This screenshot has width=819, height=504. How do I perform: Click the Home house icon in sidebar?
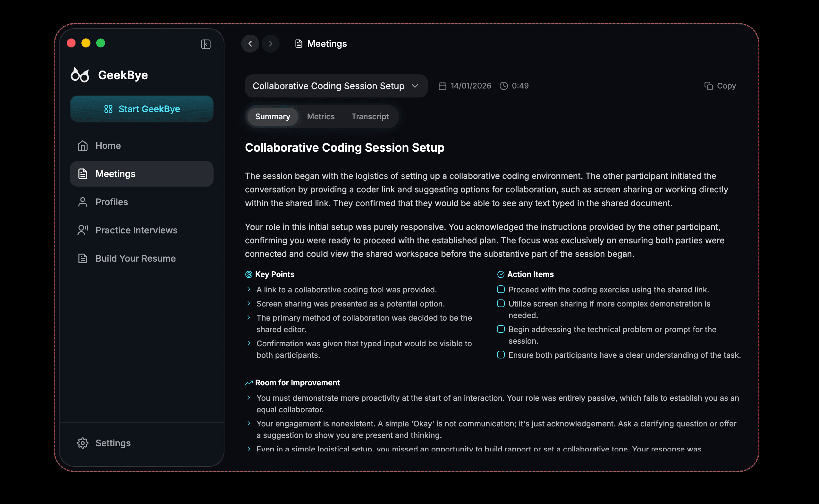(x=83, y=146)
